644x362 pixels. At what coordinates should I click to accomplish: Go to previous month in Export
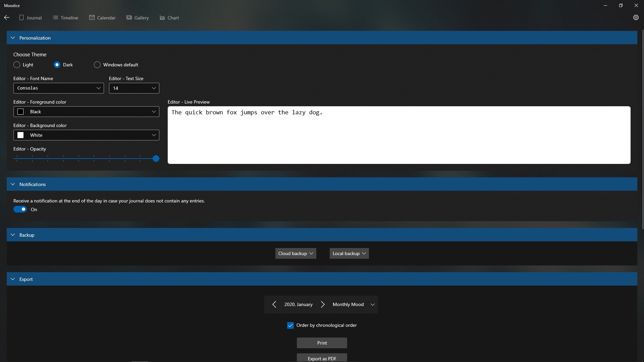pos(274,304)
